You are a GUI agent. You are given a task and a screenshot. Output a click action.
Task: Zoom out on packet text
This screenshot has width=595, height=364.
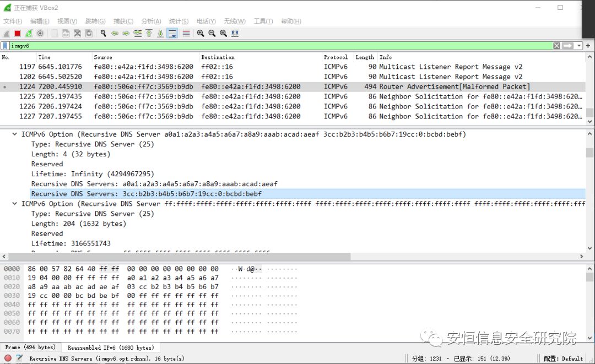point(212,34)
